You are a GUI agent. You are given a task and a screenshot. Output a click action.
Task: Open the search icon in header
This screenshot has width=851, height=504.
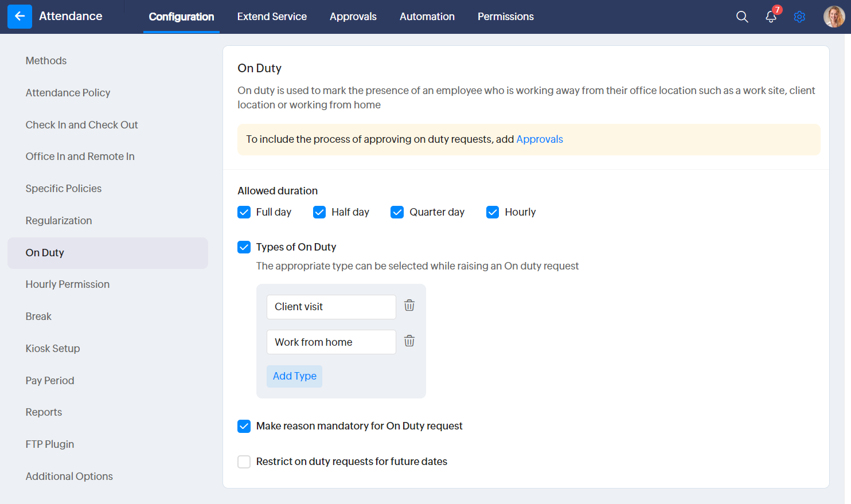(742, 17)
